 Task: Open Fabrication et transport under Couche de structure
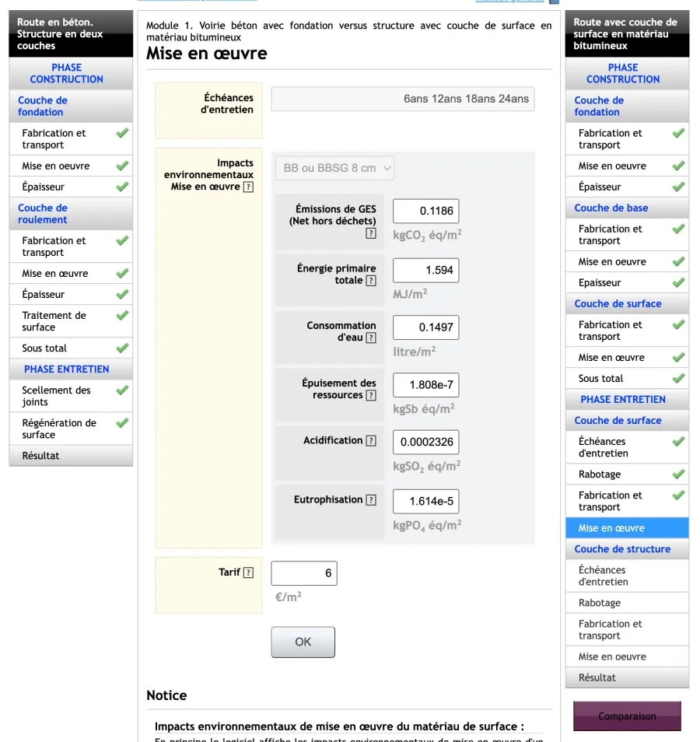pos(627,630)
